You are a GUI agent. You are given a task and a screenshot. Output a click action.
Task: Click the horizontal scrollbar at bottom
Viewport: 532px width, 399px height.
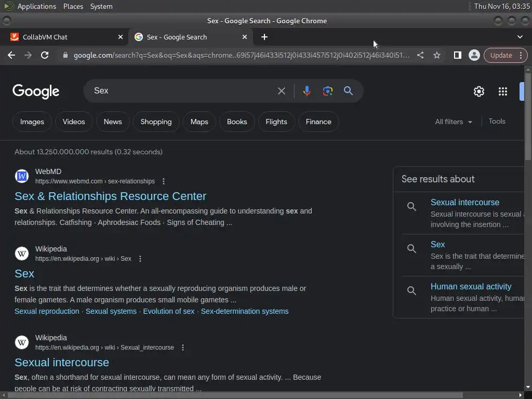click(x=235, y=395)
